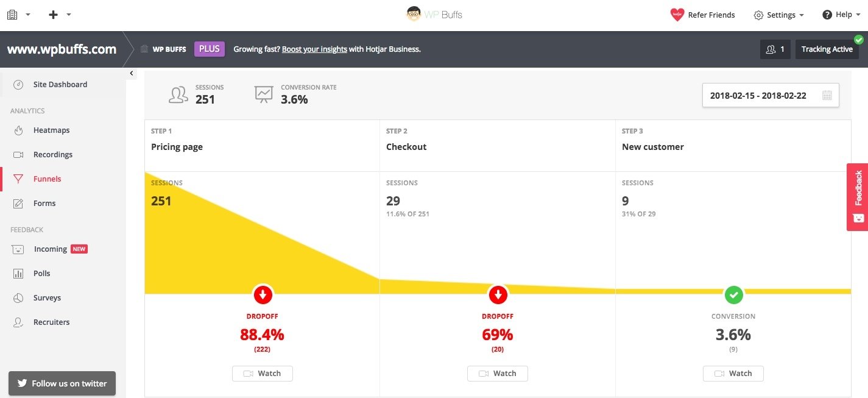This screenshot has height=398, width=868.
Task: Watch recordings for Pricing page dropoff
Action: 263,374
